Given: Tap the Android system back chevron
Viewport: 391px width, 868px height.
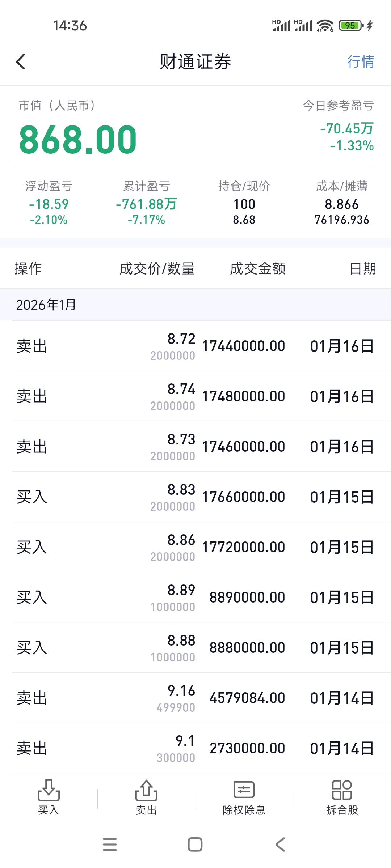Looking at the screenshot, I should pos(281,844).
